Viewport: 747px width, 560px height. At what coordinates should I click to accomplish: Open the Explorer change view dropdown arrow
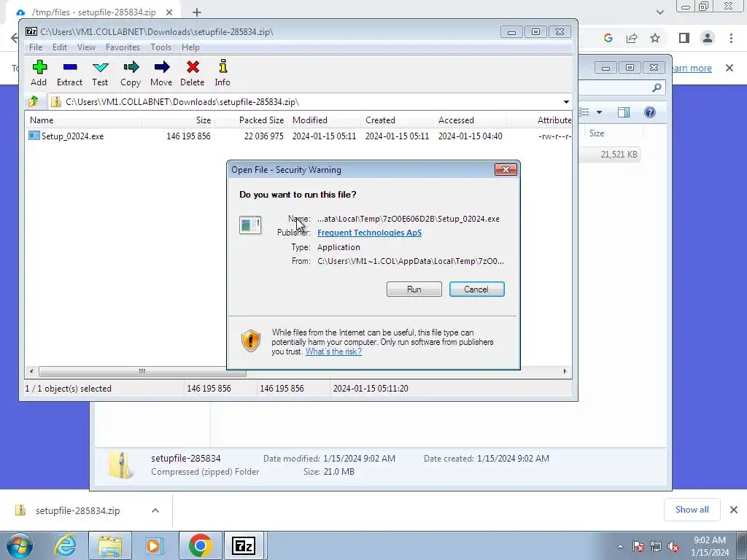600,112
